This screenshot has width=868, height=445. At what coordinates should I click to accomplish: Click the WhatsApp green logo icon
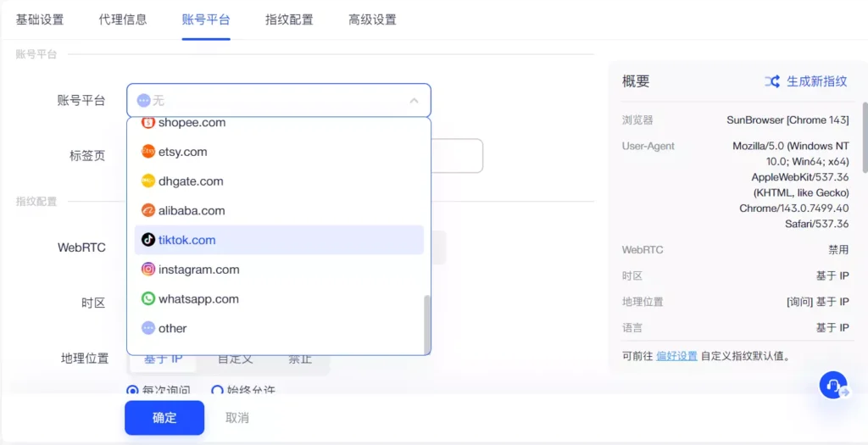coord(148,299)
